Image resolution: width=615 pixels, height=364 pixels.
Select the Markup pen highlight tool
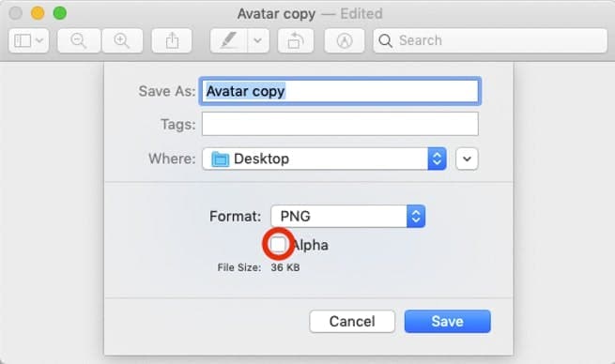point(229,40)
